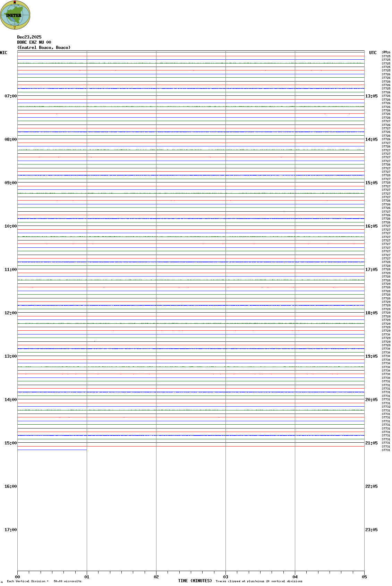Screen dimensions: 392x586
Task: Click the 18:05 UTC time label
Action: tap(371, 313)
